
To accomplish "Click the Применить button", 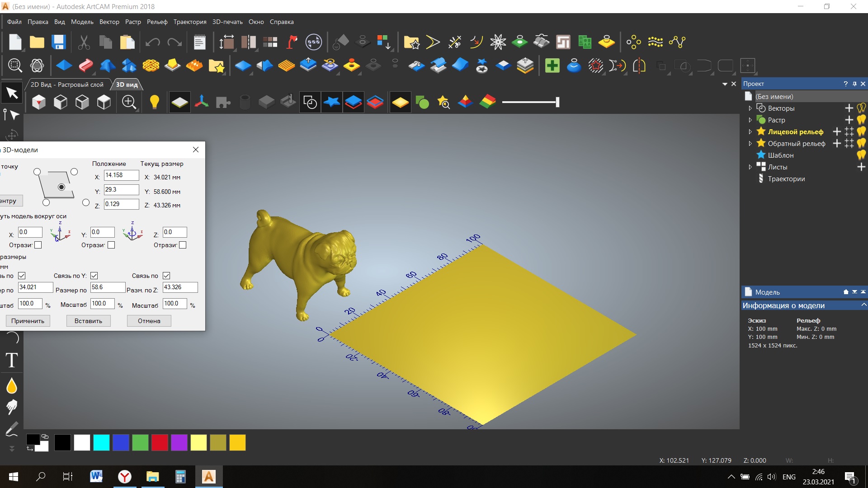I will point(28,321).
